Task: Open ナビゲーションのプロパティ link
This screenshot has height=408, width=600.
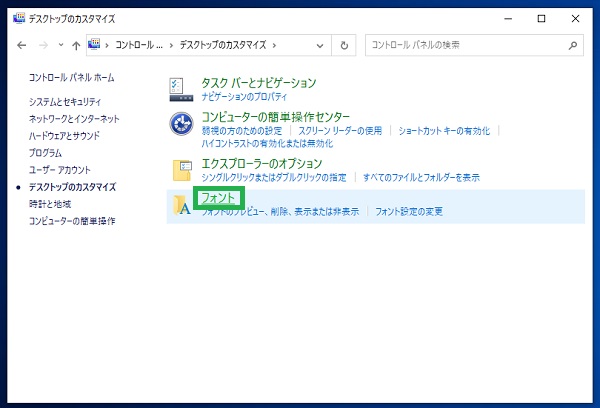Action: [x=244, y=96]
